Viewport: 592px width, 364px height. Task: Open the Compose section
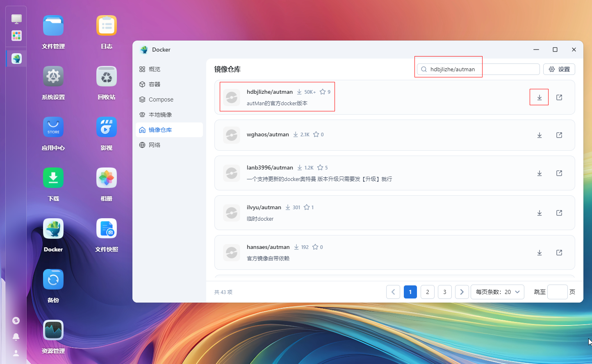point(161,99)
